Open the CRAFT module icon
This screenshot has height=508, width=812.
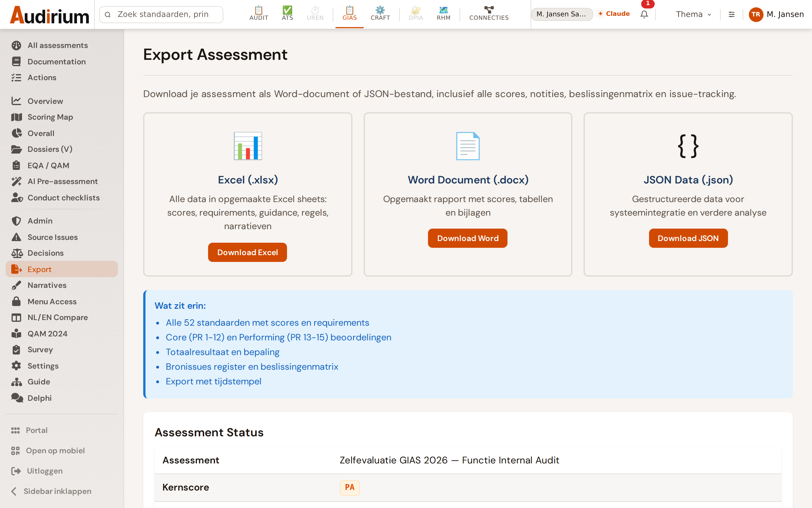(380, 14)
